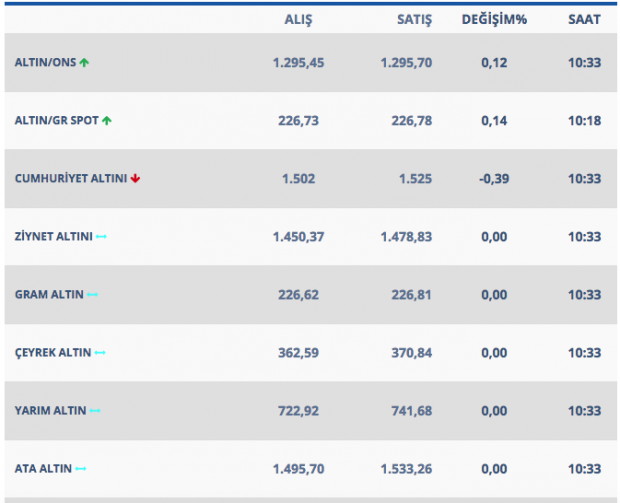This screenshot has width=620, height=503.
Task: Click the ATA ALTIN label
Action: [x=42, y=468]
